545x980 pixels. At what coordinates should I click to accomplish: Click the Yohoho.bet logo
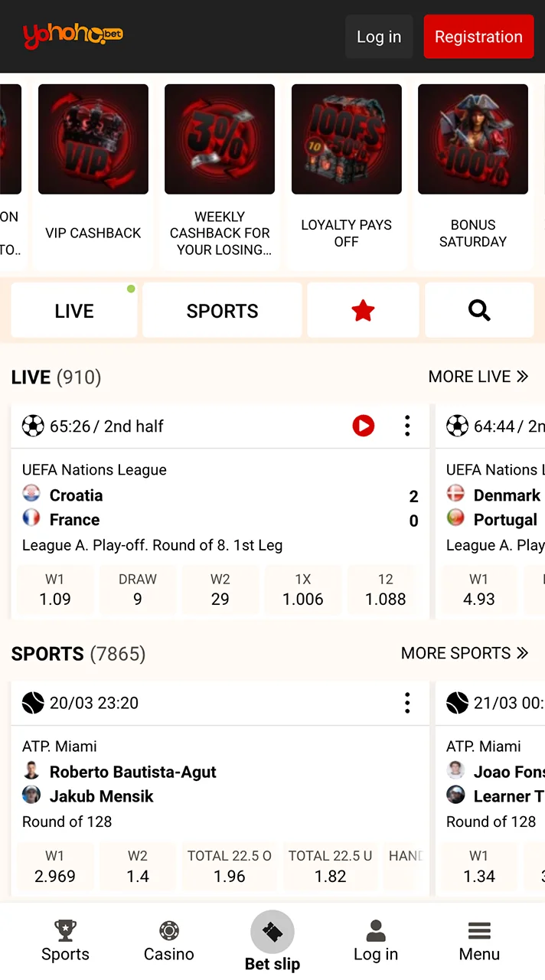click(73, 35)
